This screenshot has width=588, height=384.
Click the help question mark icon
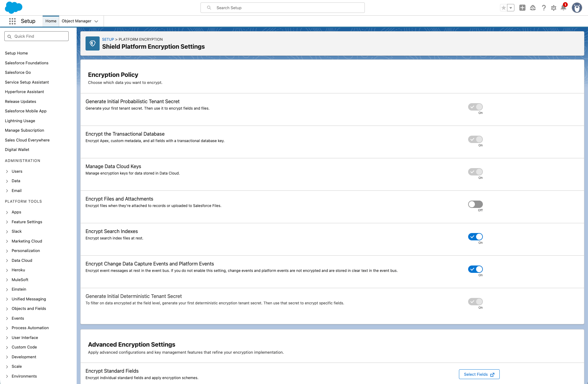pyautogui.click(x=544, y=8)
